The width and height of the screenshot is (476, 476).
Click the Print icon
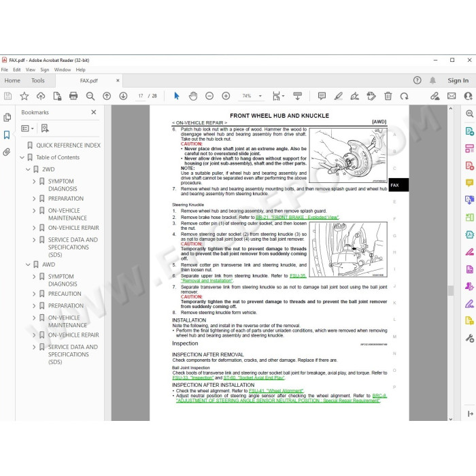[73, 97]
